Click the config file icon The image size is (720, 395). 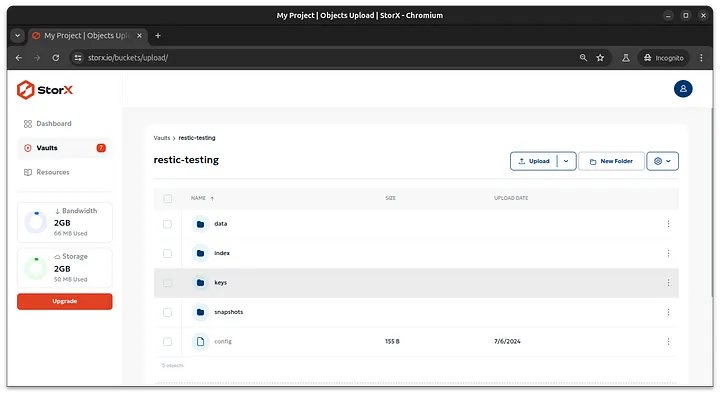200,342
